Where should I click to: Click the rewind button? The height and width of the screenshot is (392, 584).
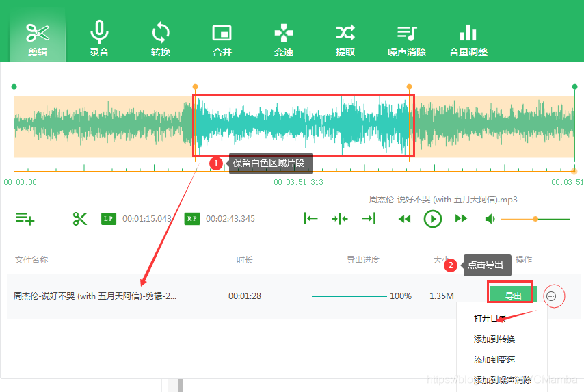(x=404, y=219)
